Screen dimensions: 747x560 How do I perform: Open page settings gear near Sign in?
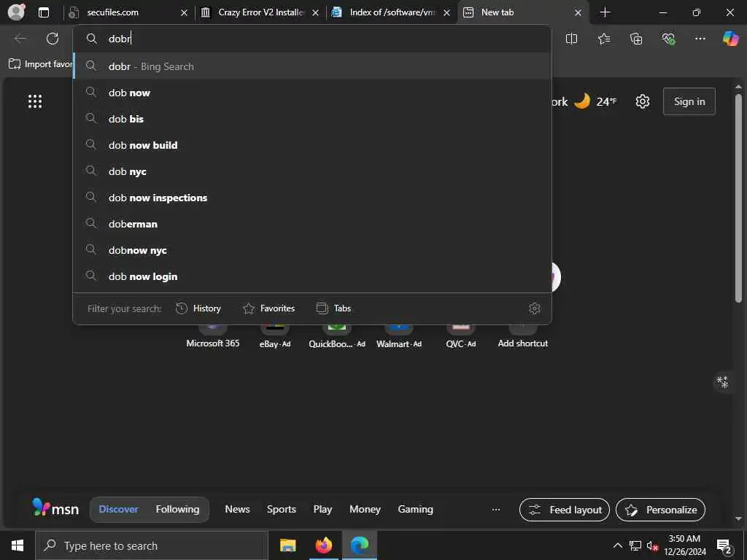coord(643,101)
